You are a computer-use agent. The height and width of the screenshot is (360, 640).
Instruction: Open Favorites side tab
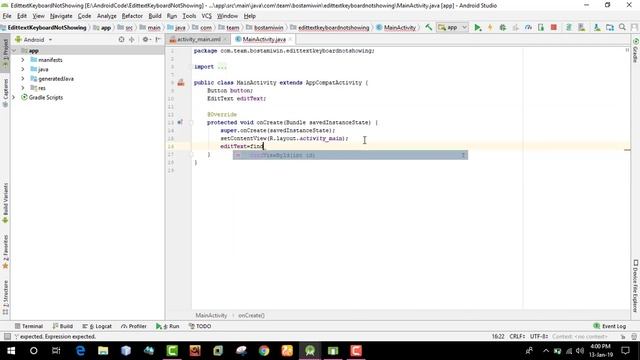(5, 252)
